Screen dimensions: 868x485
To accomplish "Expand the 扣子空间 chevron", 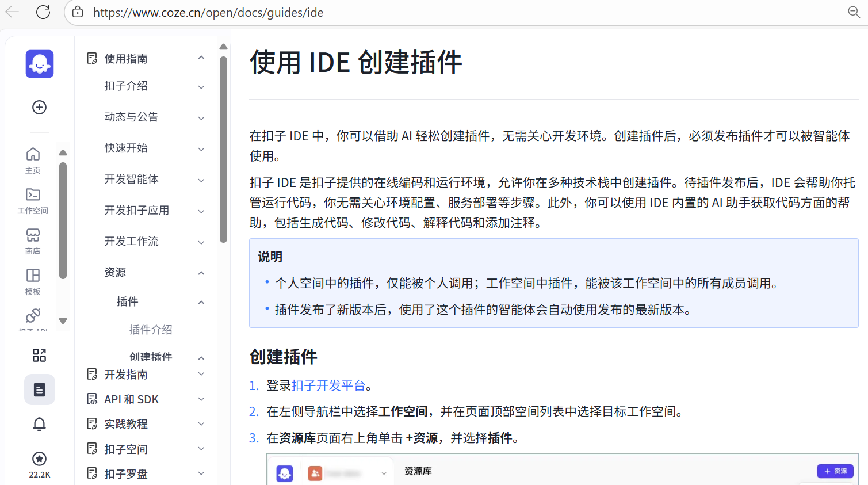I will (x=201, y=448).
